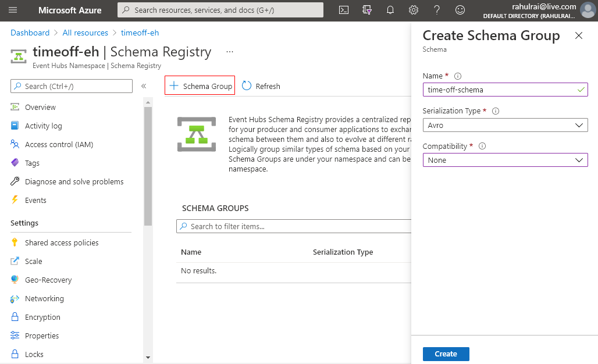The image size is (598, 364).
Task: Collapse the left navigation menu
Action: (x=144, y=86)
